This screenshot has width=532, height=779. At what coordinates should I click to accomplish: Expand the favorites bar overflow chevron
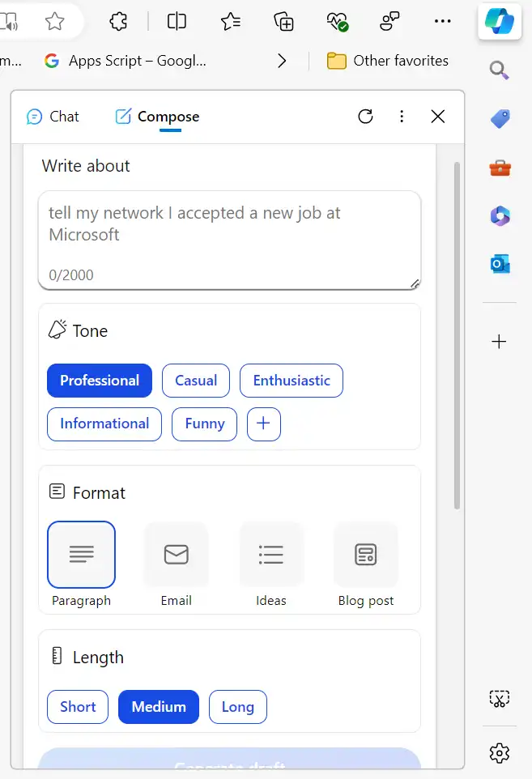(282, 61)
